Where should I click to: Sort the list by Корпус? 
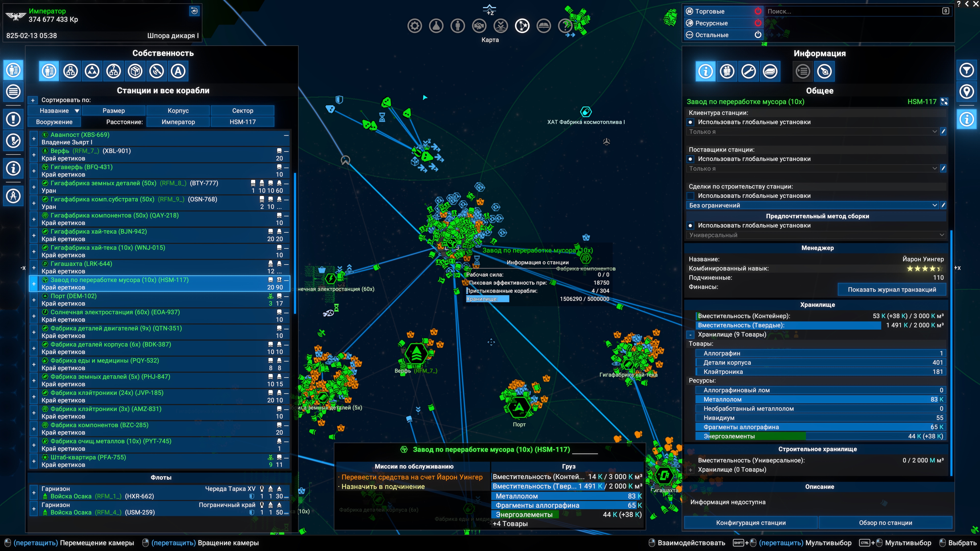click(x=178, y=111)
